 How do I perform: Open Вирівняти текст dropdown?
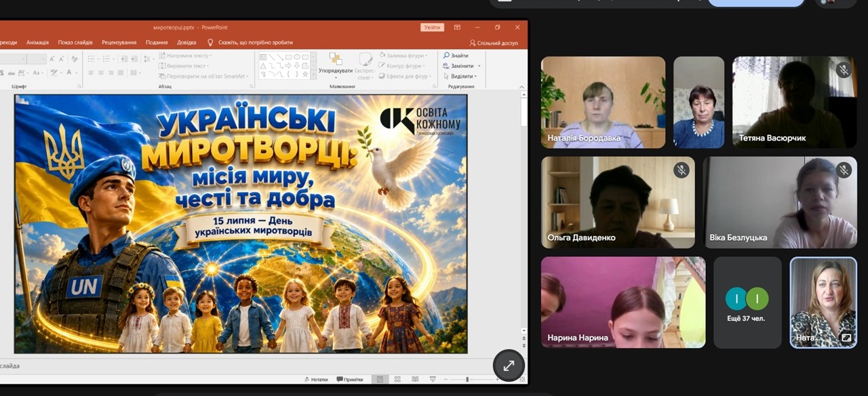coord(184,66)
